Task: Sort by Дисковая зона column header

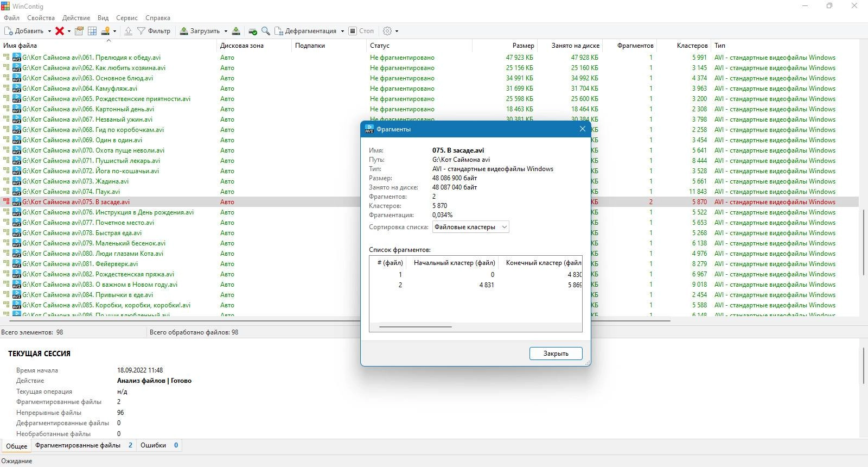Action: [x=254, y=46]
